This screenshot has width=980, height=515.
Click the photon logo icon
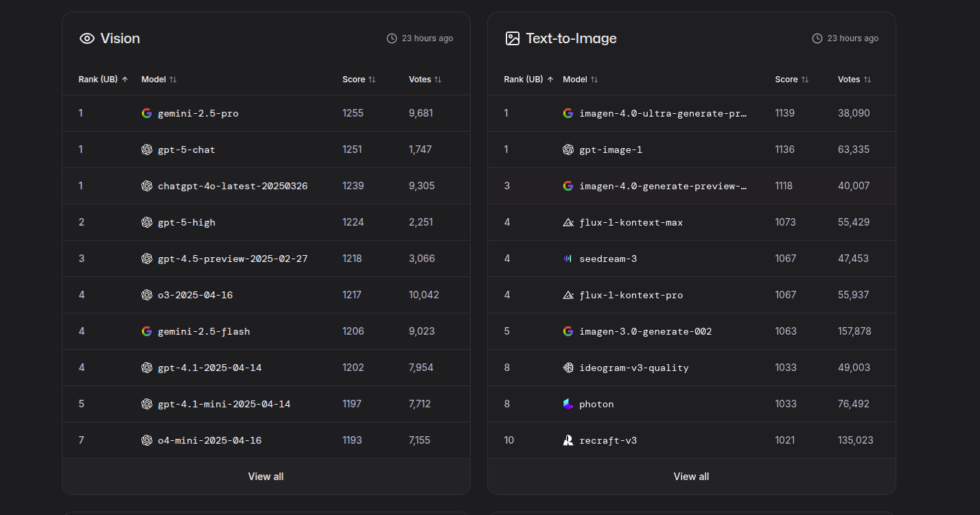point(568,404)
